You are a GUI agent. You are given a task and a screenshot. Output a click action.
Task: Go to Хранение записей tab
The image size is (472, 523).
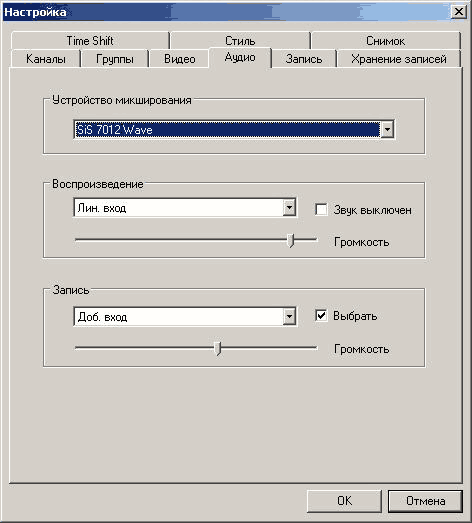point(399,59)
